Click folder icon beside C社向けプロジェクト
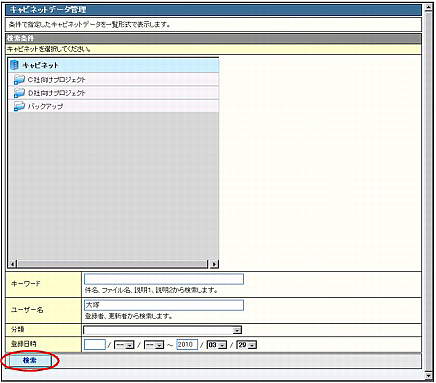436x383 pixels. [x=19, y=80]
